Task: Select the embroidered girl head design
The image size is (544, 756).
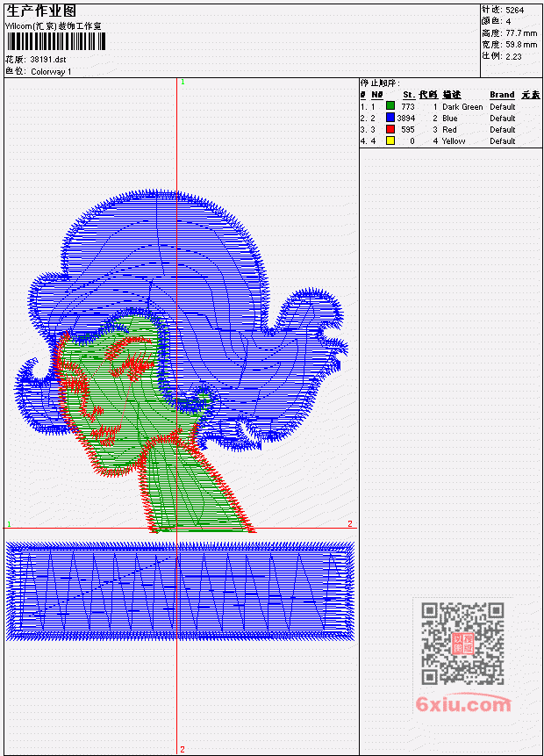Action: [x=181, y=361]
